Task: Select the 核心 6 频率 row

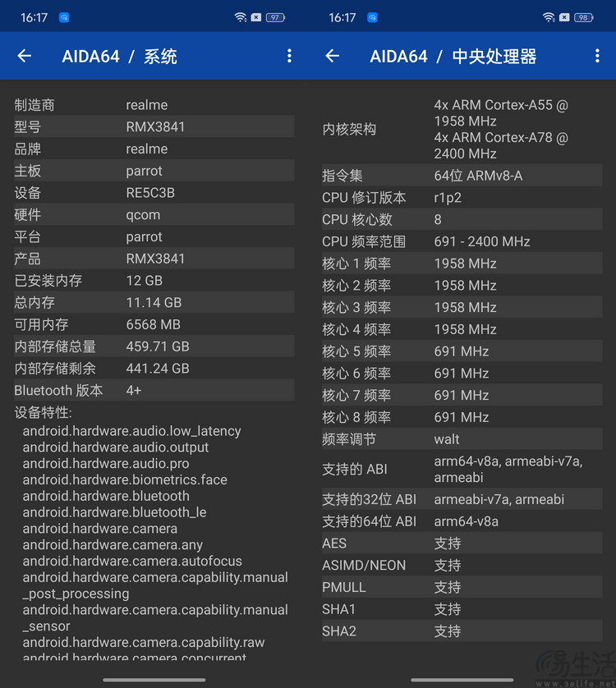Action: [462, 373]
